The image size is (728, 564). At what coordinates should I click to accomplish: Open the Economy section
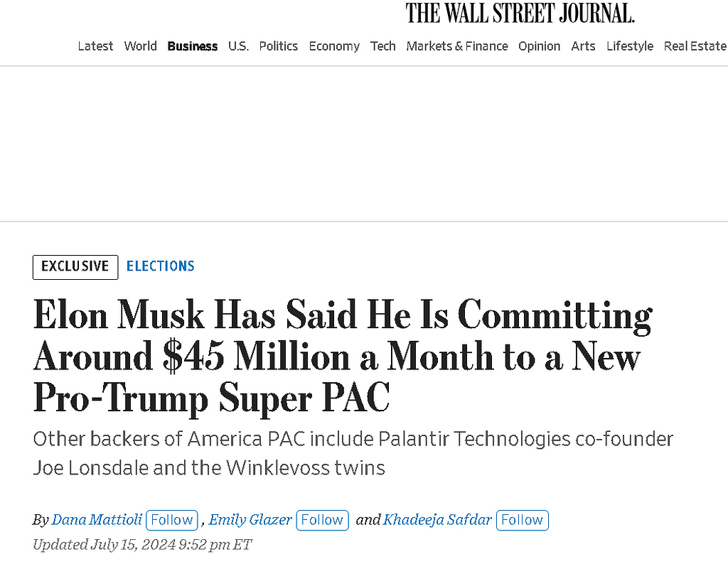point(334,46)
